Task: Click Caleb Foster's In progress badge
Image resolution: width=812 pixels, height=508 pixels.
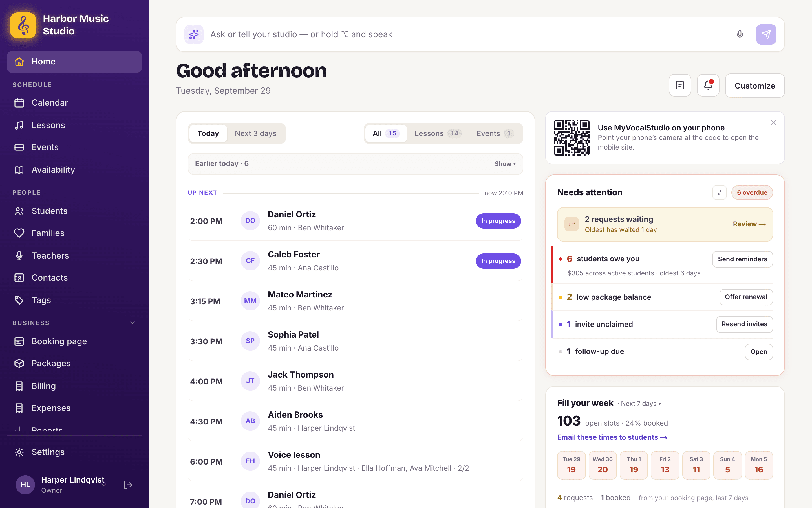Action: pos(498,261)
